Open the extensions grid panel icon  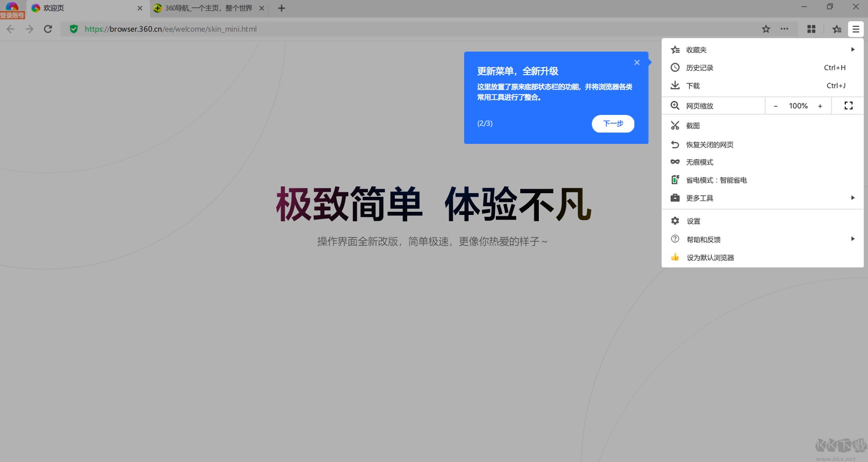tap(811, 29)
